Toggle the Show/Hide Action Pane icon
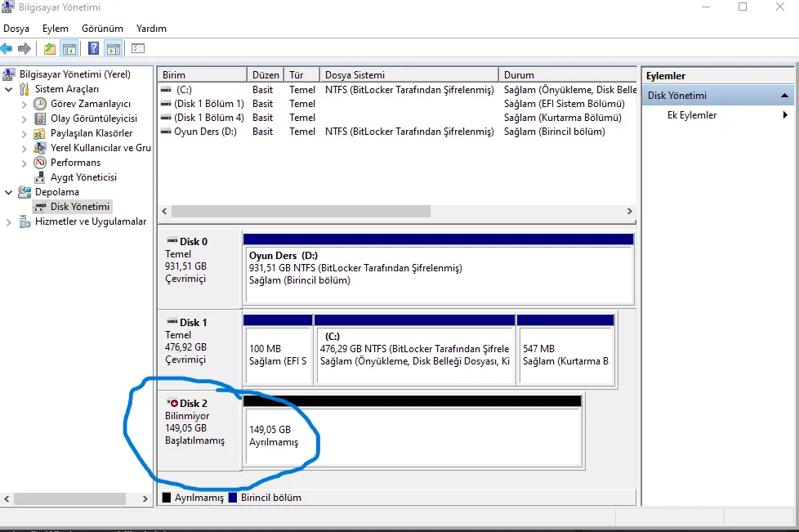This screenshot has height=532, width=799. click(113, 49)
